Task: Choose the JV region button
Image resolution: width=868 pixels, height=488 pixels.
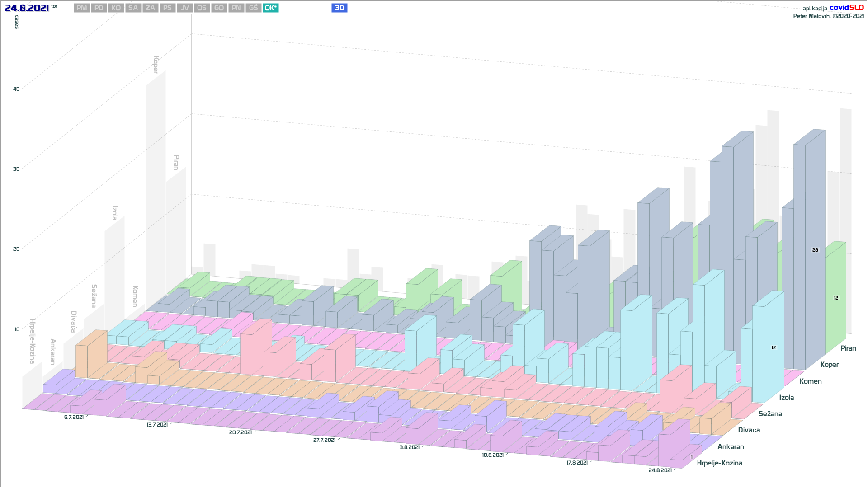Action: (x=184, y=8)
